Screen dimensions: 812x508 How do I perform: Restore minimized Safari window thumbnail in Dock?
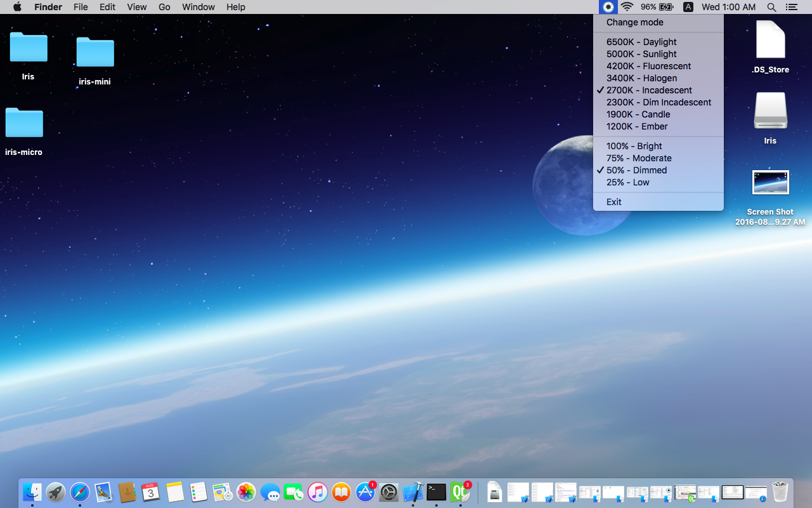click(756, 492)
